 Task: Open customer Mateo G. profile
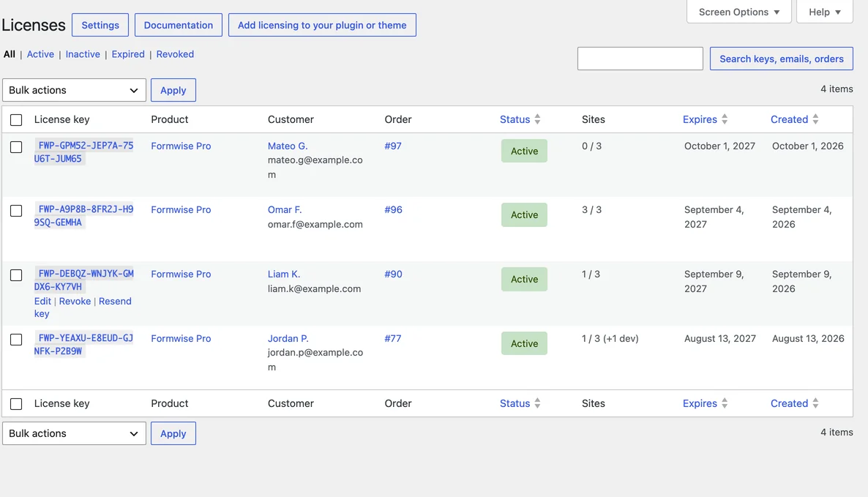click(288, 146)
